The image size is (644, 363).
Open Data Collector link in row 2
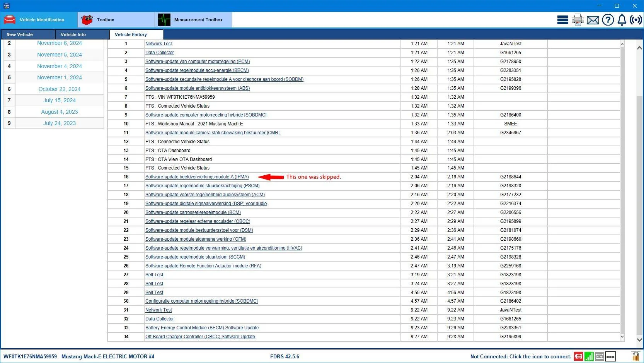coord(160,53)
